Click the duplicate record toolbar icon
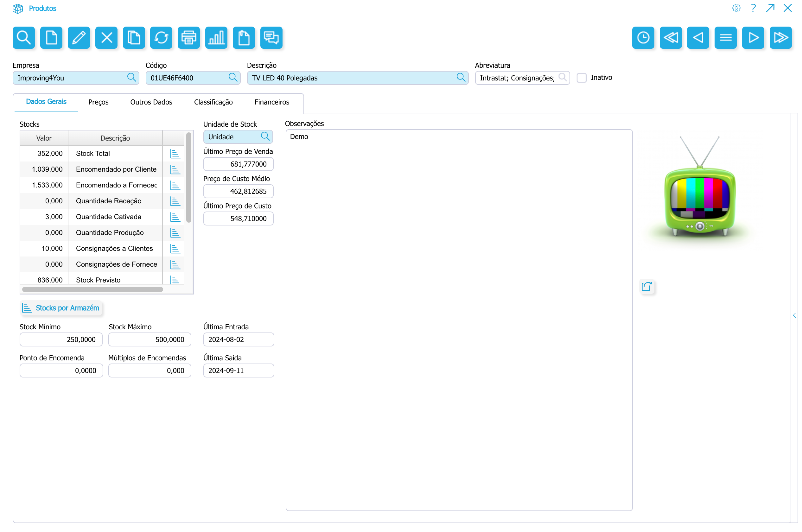This screenshot has height=532, width=802. (x=134, y=38)
